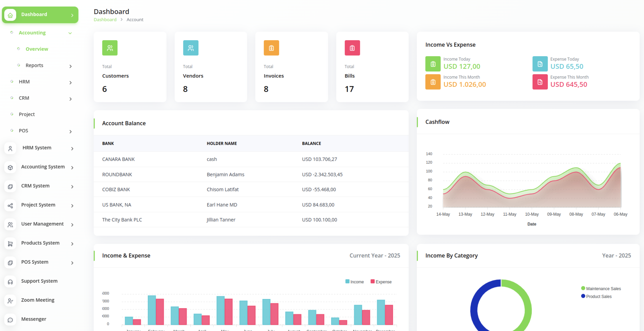The height and width of the screenshot is (331, 644).
Task: Click the BALANCE column header
Action: (x=311, y=143)
